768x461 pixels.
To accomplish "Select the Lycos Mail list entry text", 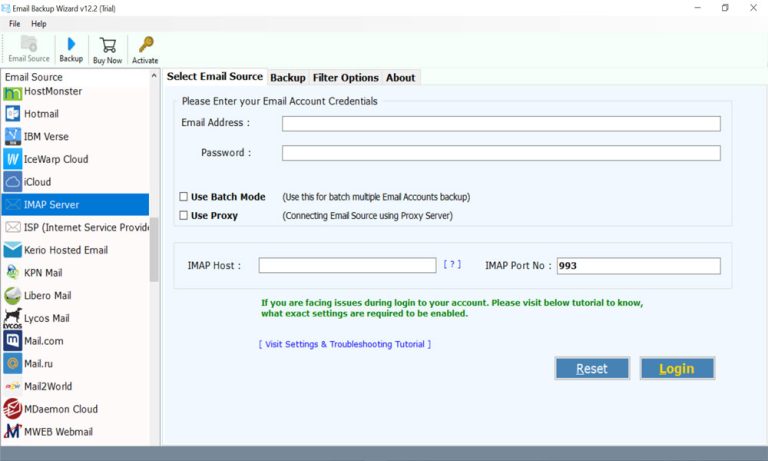I will [x=47, y=318].
